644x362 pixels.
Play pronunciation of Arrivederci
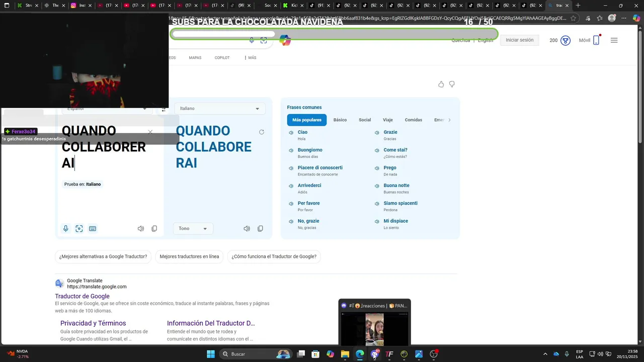click(291, 186)
